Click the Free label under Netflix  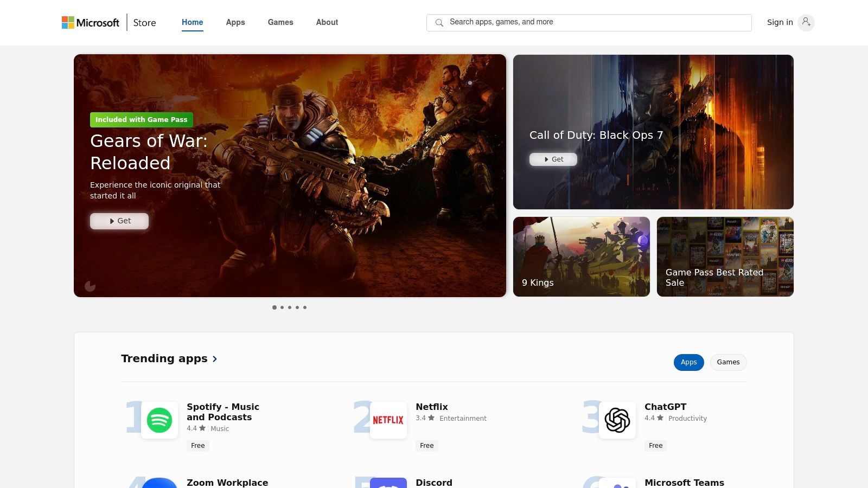(427, 446)
